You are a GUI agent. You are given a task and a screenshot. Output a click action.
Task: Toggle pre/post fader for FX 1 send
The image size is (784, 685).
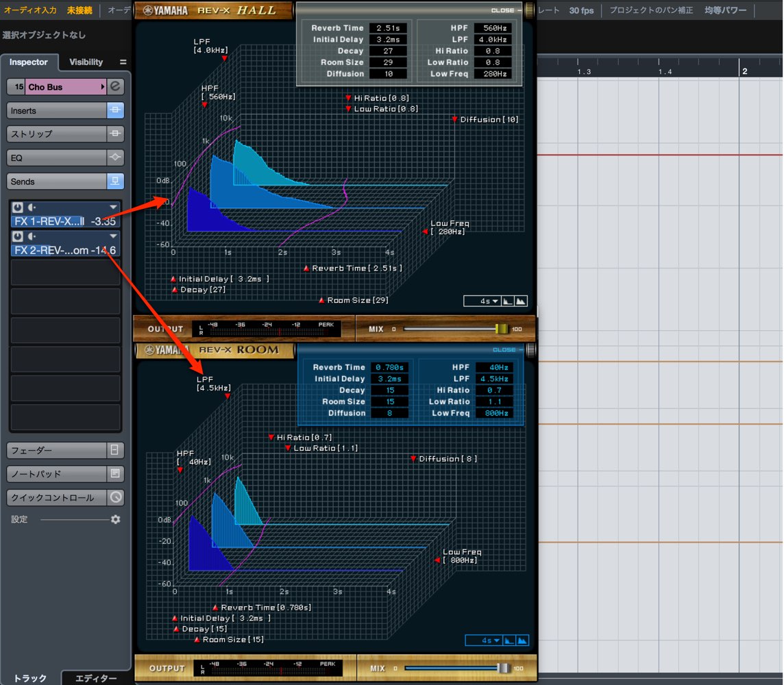(32, 208)
